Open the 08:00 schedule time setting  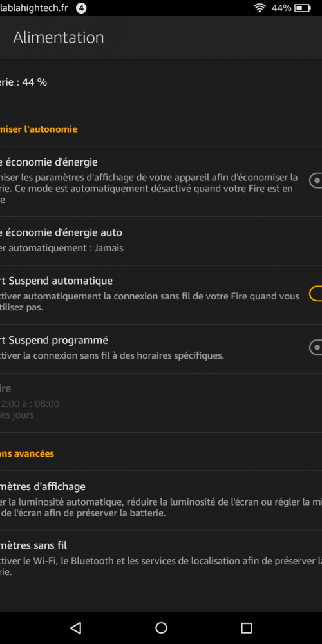pyautogui.click(x=161, y=402)
